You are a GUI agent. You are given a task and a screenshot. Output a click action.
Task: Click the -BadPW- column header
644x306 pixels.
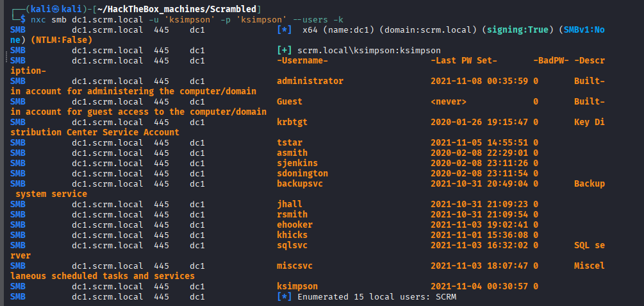[x=551, y=60]
